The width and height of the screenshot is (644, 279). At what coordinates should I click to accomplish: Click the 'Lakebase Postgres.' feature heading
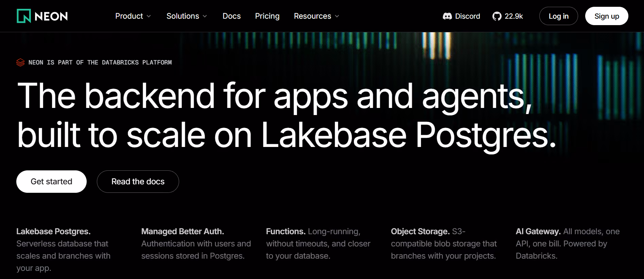pyautogui.click(x=53, y=231)
